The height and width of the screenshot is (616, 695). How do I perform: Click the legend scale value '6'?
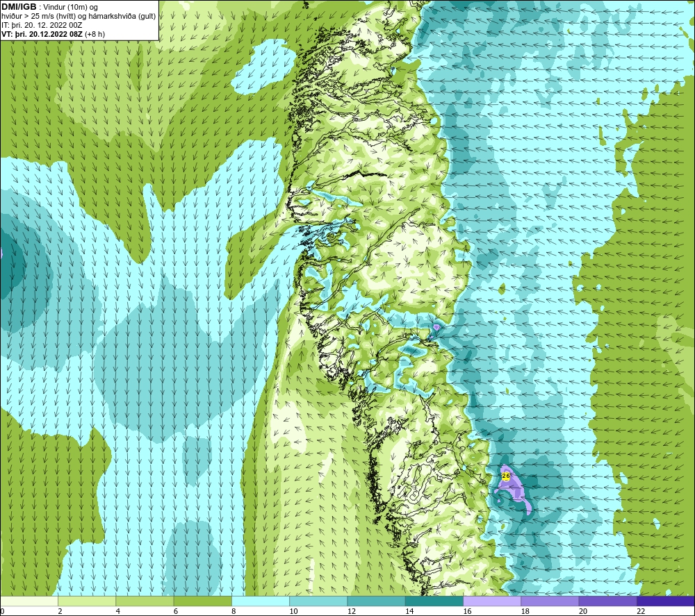coord(176,611)
